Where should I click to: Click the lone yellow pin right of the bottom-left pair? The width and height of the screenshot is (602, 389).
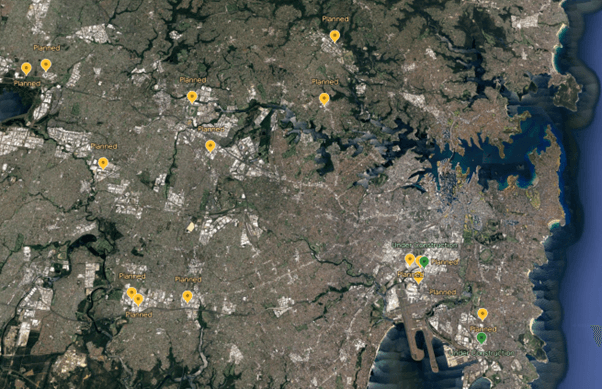coord(187,296)
